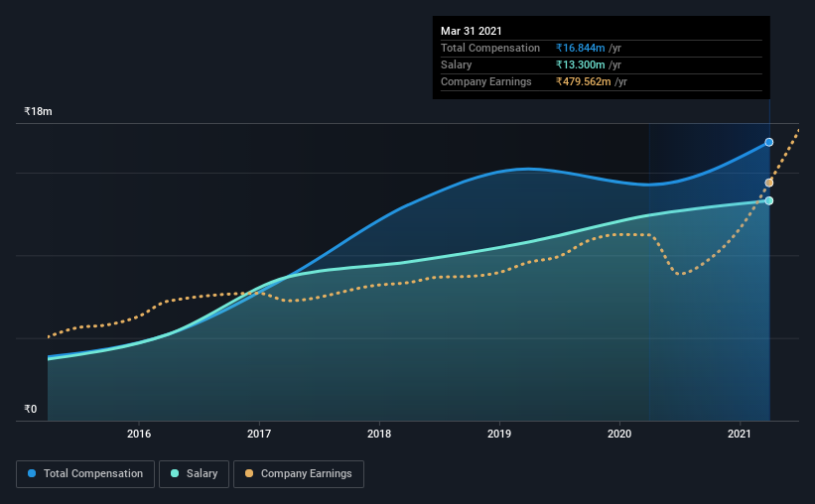This screenshot has width=815, height=504.
Task: Toggle the Company Earnings legend button
Action: 299,474
